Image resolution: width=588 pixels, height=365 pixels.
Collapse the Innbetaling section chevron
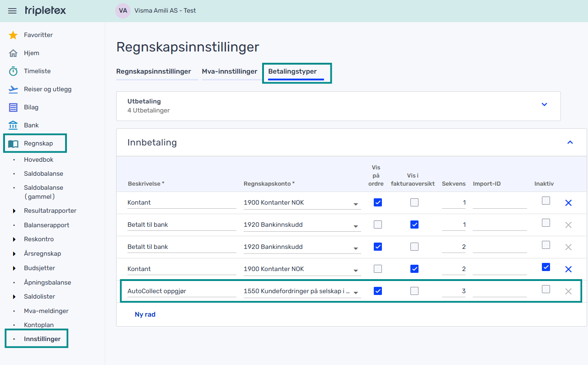(x=570, y=142)
